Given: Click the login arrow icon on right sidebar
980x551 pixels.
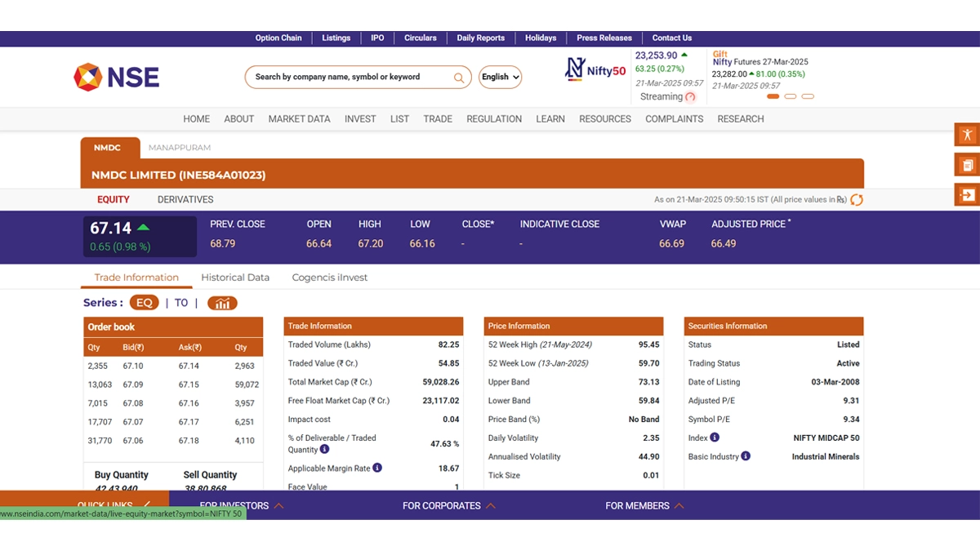Looking at the screenshot, I should [x=967, y=195].
